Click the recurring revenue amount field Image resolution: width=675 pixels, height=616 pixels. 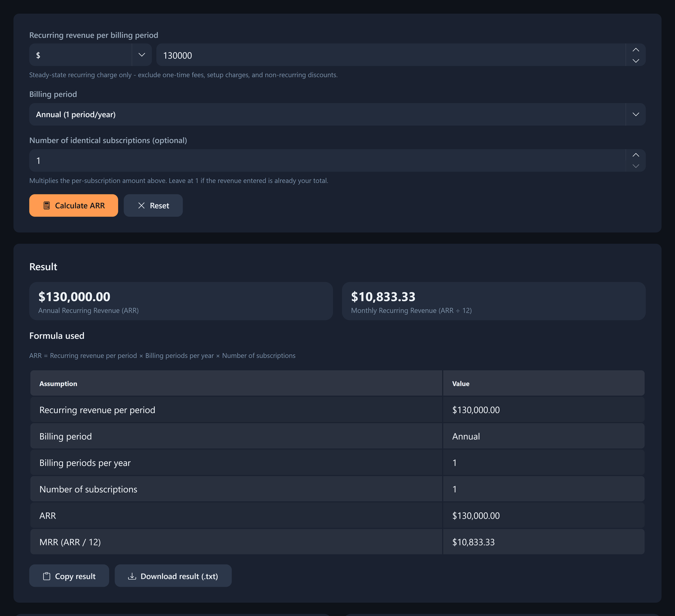391,55
